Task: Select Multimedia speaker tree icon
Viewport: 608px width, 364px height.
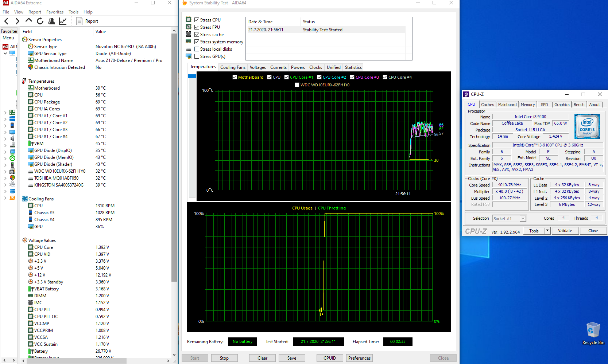Action: [12, 138]
